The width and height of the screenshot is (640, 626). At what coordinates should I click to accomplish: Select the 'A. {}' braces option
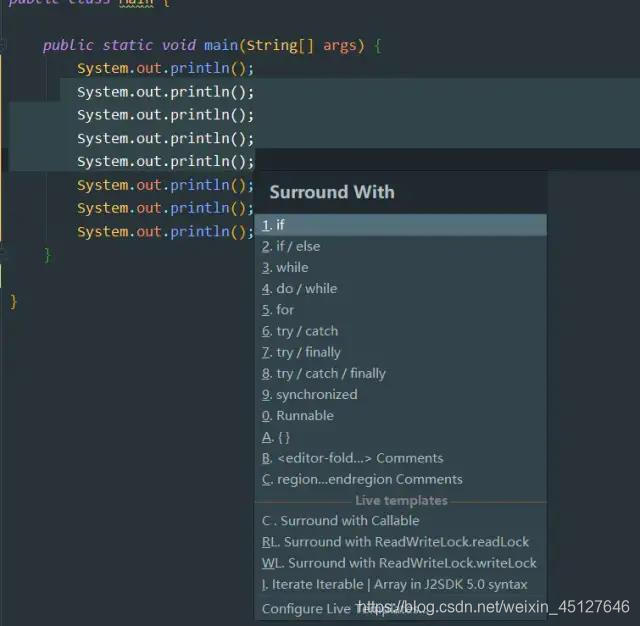tap(400, 437)
